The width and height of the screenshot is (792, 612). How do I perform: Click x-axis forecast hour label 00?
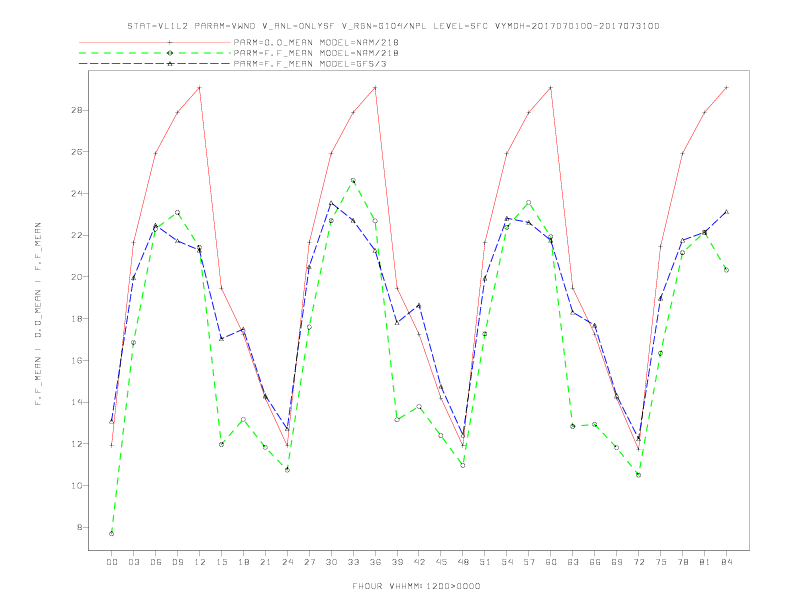[x=112, y=562]
